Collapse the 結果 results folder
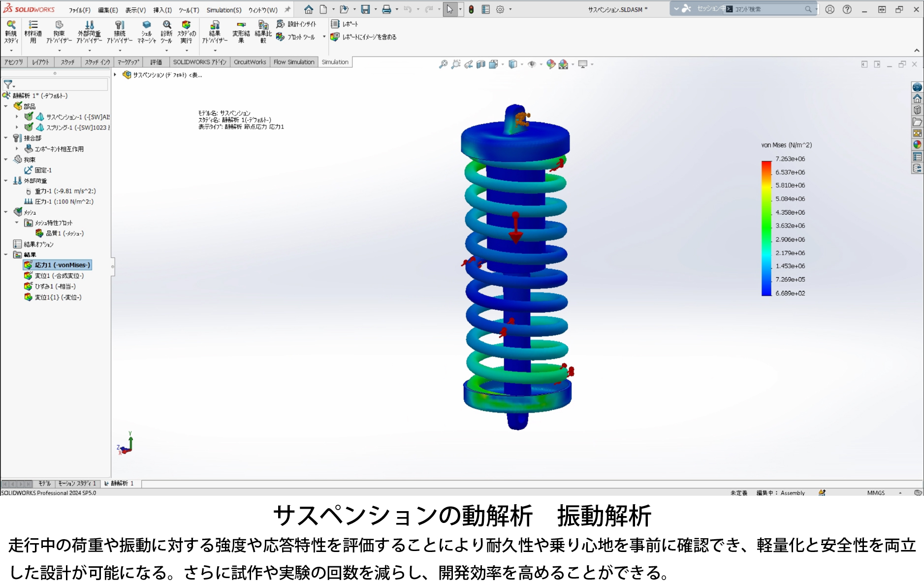The width and height of the screenshot is (924, 585). (6, 255)
